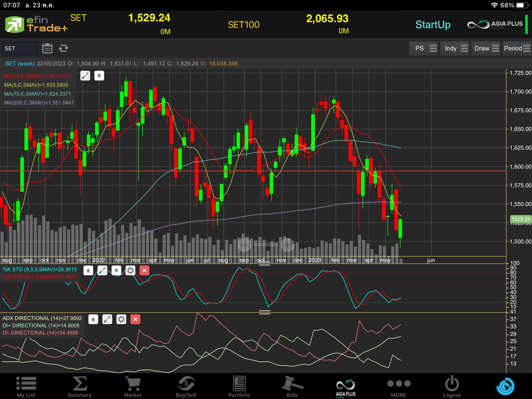Image resolution: width=532 pixels, height=399 pixels.
Task: View the Portfolio tab
Action: (x=239, y=386)
